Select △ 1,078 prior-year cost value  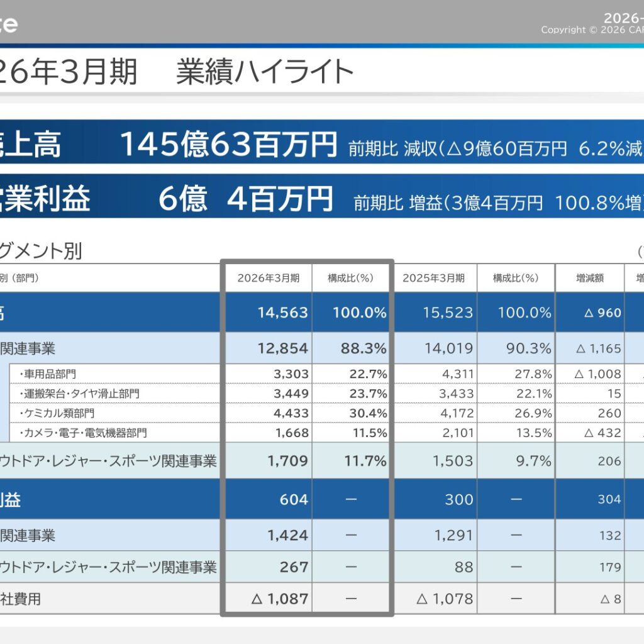point(445,599)
